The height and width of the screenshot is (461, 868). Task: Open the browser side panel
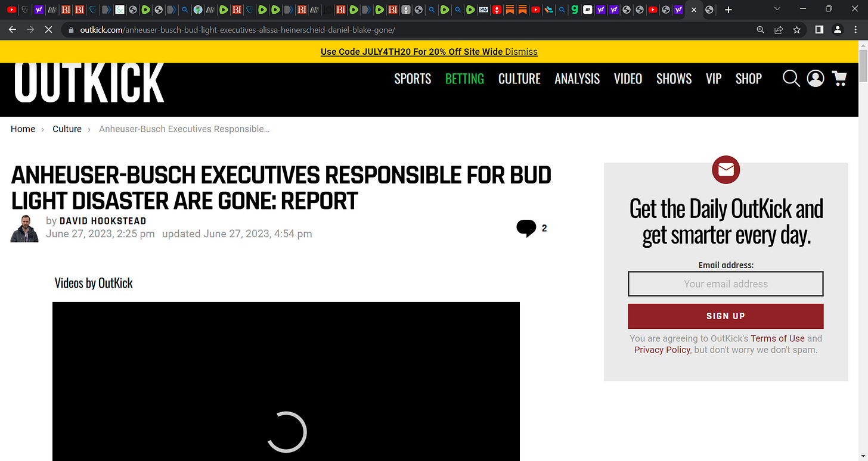(820, 30)
